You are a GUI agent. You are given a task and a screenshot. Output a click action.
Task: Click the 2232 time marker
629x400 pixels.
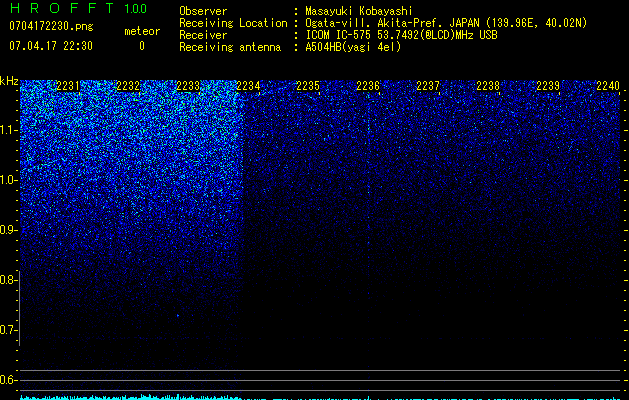pos(128,86)
